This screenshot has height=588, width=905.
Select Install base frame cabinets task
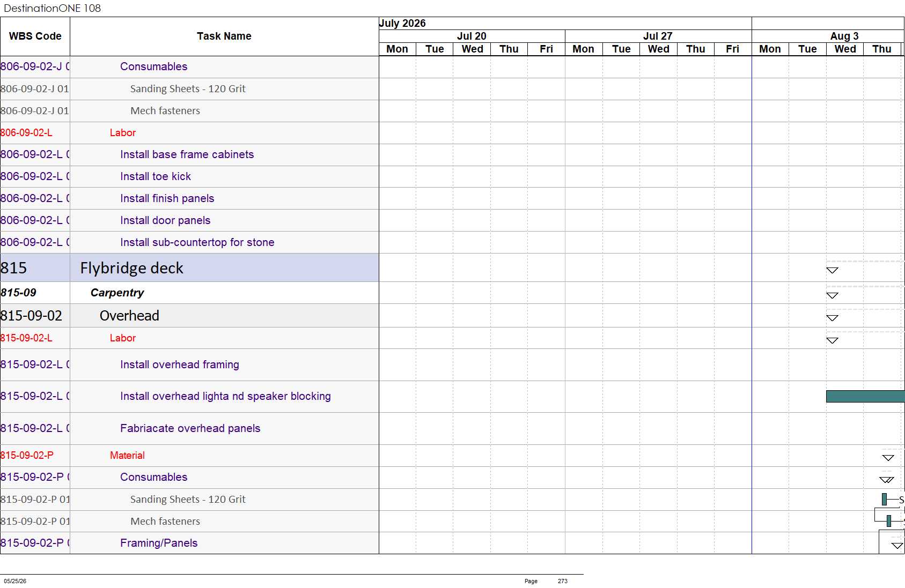pos(189,155)
